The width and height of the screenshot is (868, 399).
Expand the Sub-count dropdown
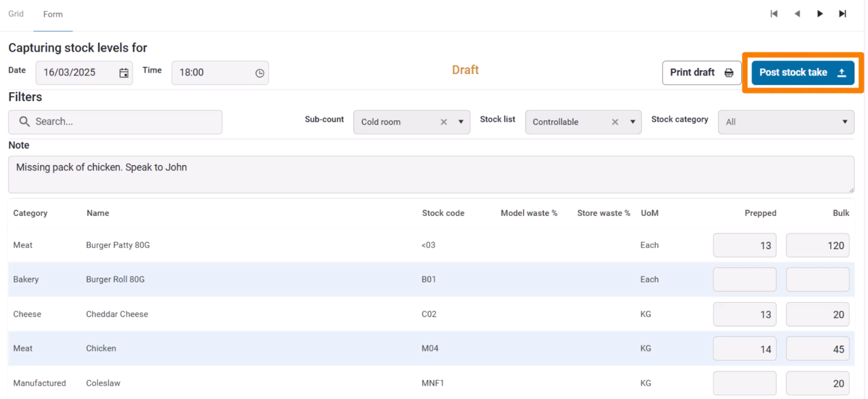[x=461, y=122]
